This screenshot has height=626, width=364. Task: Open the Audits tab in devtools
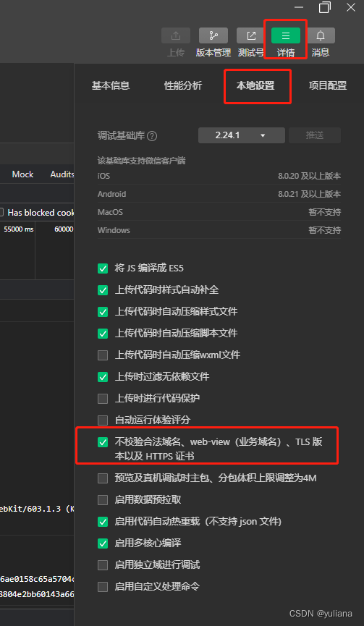(62, 174)
